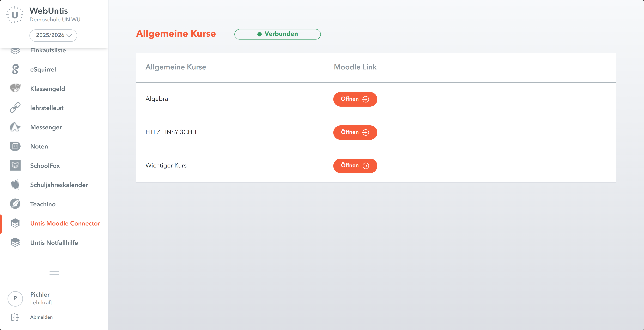This screenshot has height=330, width=644.
Task: Click the Teachino compass icon
Action: click(x=15, y=204)
